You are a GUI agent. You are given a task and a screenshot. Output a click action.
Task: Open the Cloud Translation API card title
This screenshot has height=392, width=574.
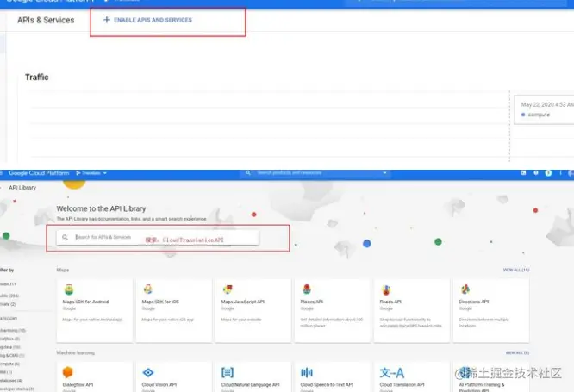tap(402, 385)
